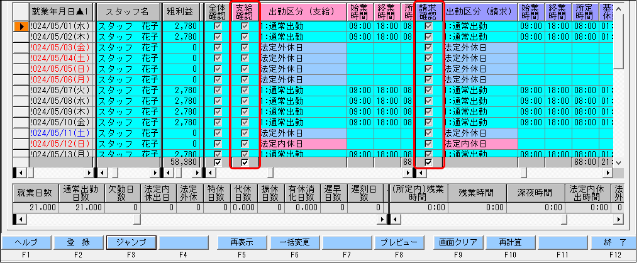Click the right scroll arrow under the 就業日数 summary section
This screenshot has height=265, width=644.
382,220
